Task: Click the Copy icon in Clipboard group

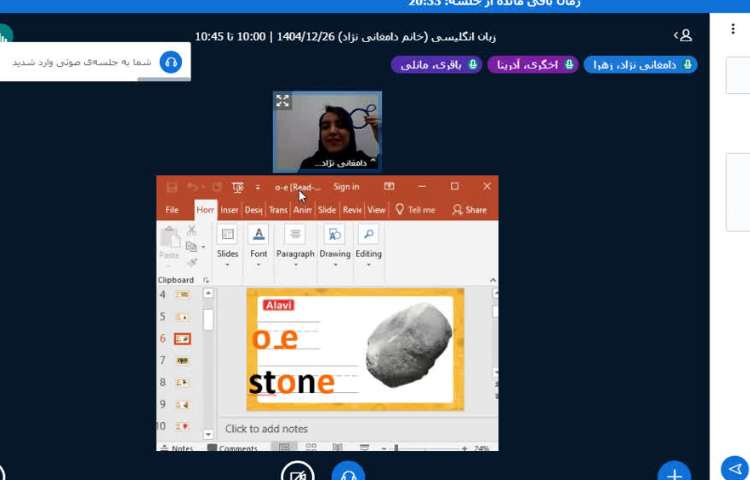Action: tap(191, 246)
